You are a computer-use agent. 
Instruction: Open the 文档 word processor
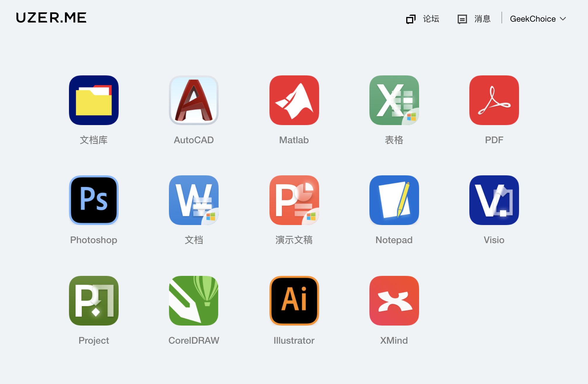(194, 200)
